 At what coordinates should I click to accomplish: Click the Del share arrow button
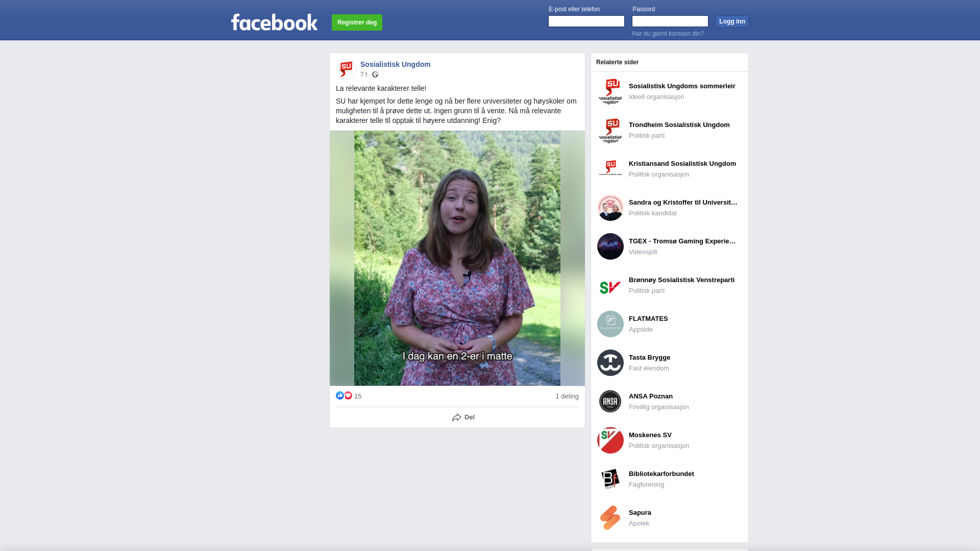point(463,417)
